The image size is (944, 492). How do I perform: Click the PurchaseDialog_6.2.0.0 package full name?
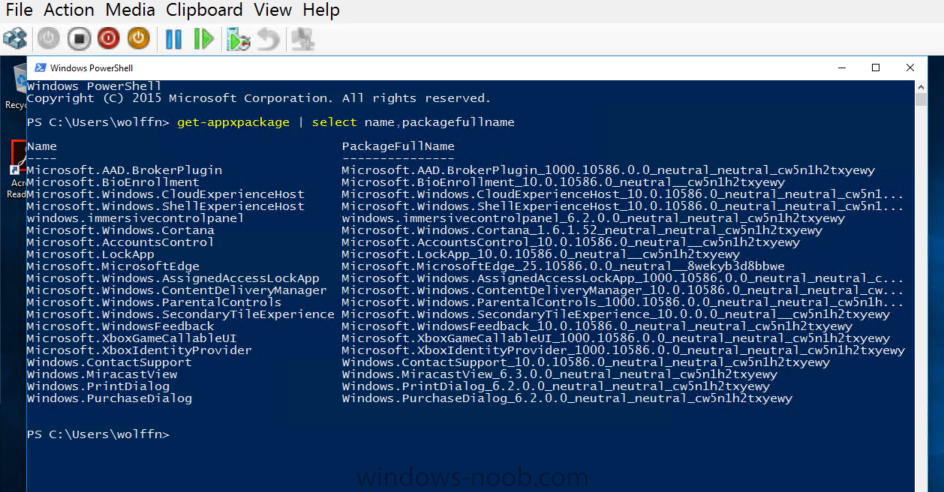click(567, 399)
